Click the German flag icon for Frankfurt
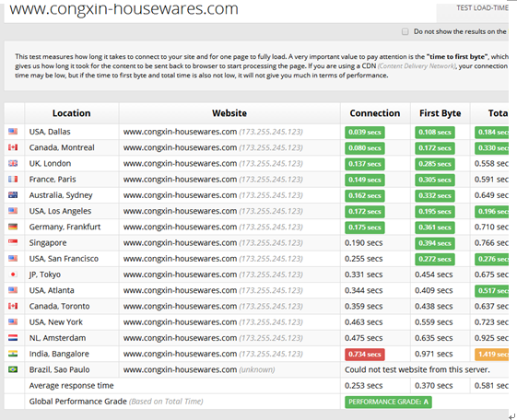Image resolution: width=517 pixels, height=420 pixels. (x=13, y=227)
